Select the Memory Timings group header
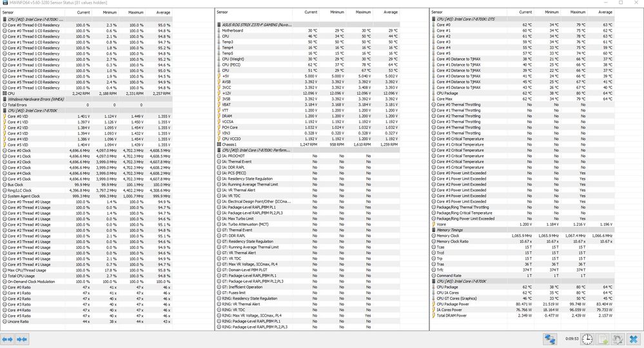 (x=522, y=230)
